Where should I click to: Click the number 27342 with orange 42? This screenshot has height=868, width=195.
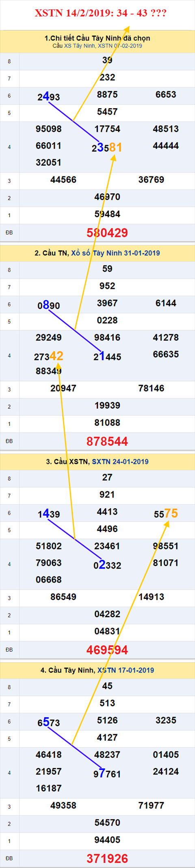pos(49,356)
